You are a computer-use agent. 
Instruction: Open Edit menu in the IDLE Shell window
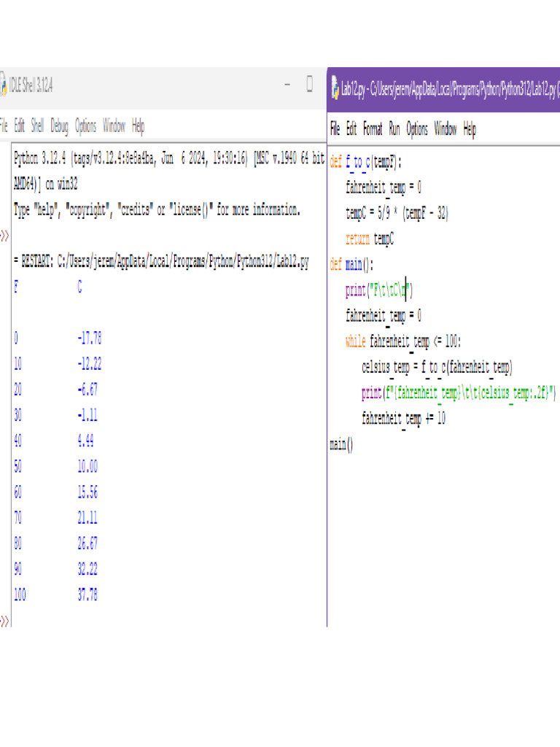19,126
